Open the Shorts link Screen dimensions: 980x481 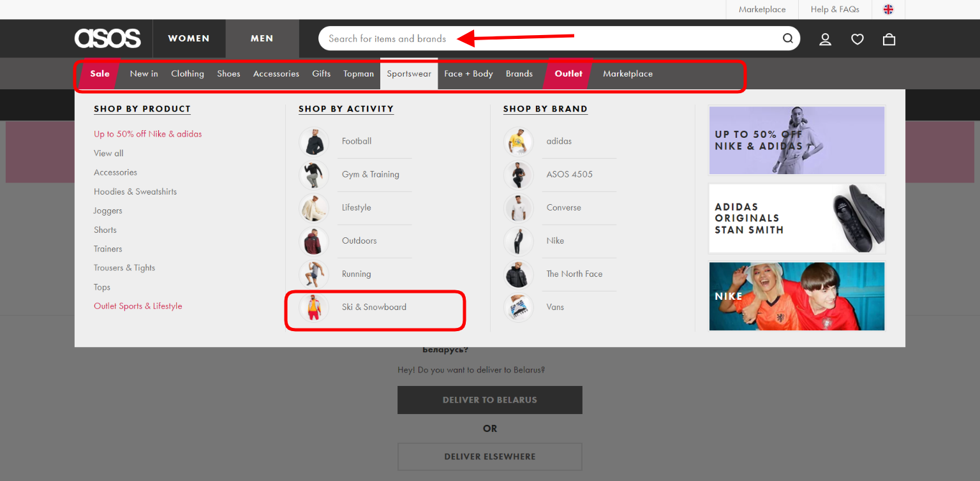pyautogui.click(x=105, y=230)
